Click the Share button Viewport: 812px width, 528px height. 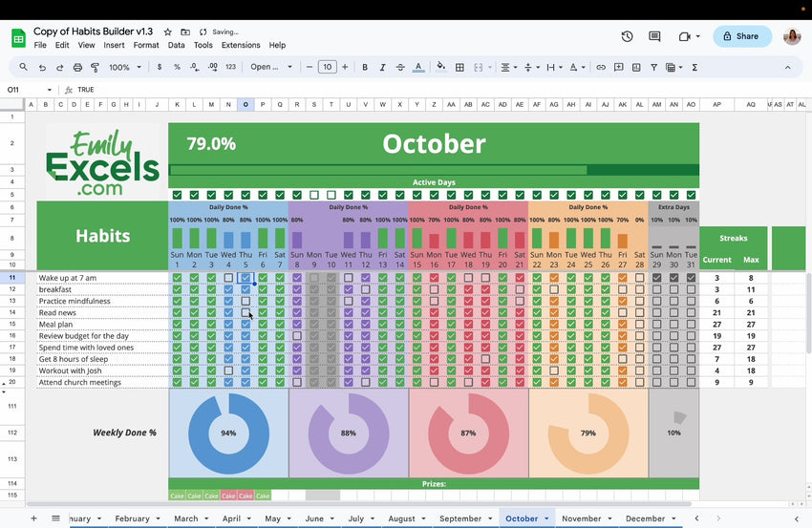[x=742, y=36]
